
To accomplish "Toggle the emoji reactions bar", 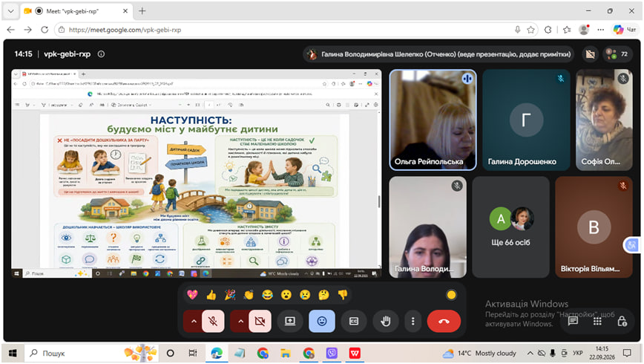I will tap(321, 321).
